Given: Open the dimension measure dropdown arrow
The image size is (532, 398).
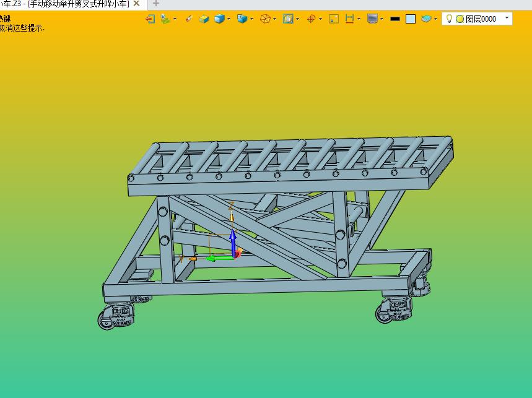Looking at the screenshot, I should [x=359, y=19].
